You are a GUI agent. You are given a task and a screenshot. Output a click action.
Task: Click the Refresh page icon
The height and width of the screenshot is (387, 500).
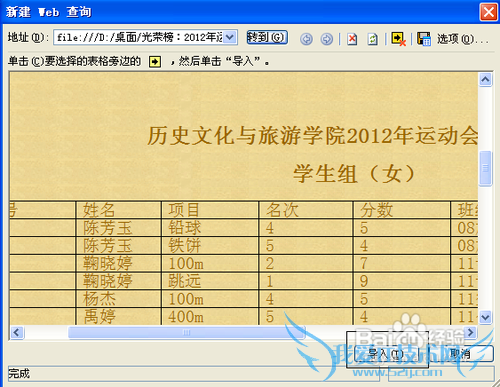coord(372,39)
